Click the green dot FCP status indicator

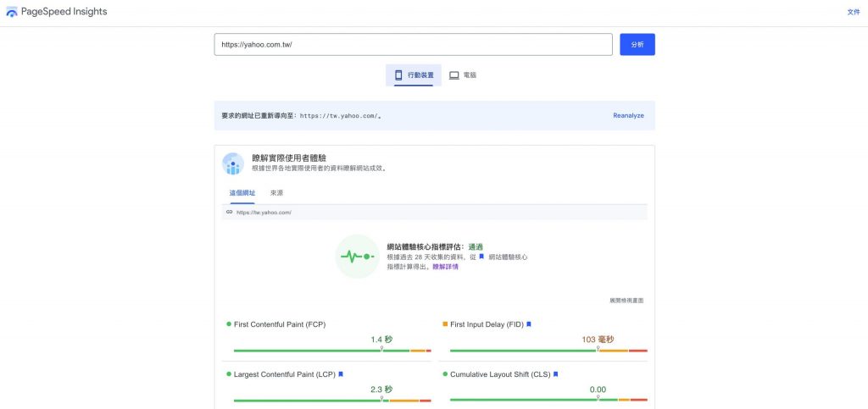pyautogui.click(x=229, y=324)
